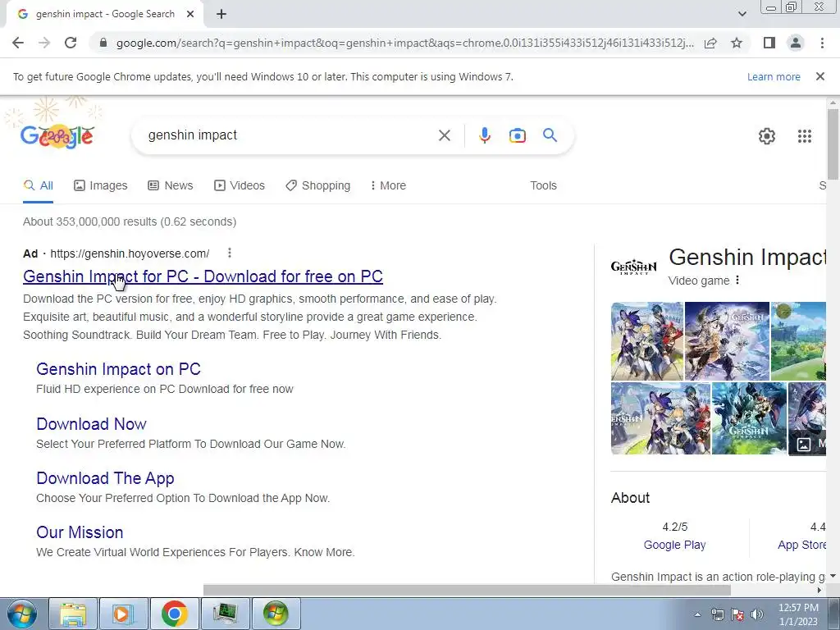Select the All results tab

[x=38, y=185]
